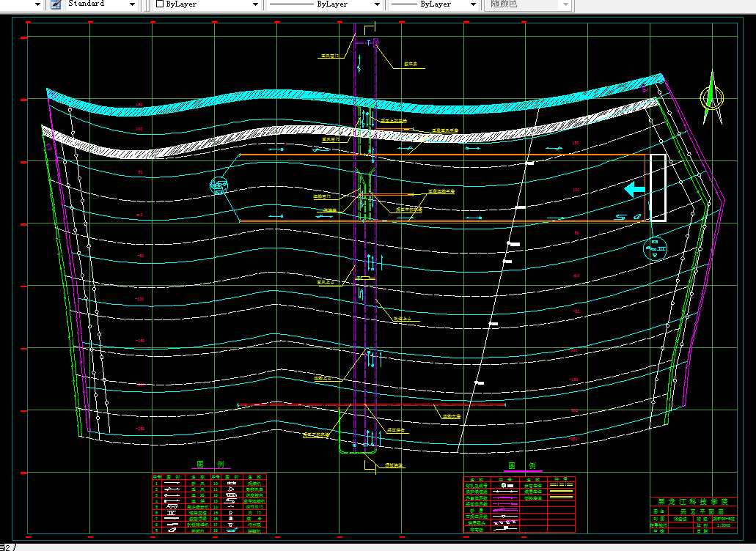Select the cyan detail circle on right
Image resolution: width=756 pixels, height=551 pixels.
point(656,249)
